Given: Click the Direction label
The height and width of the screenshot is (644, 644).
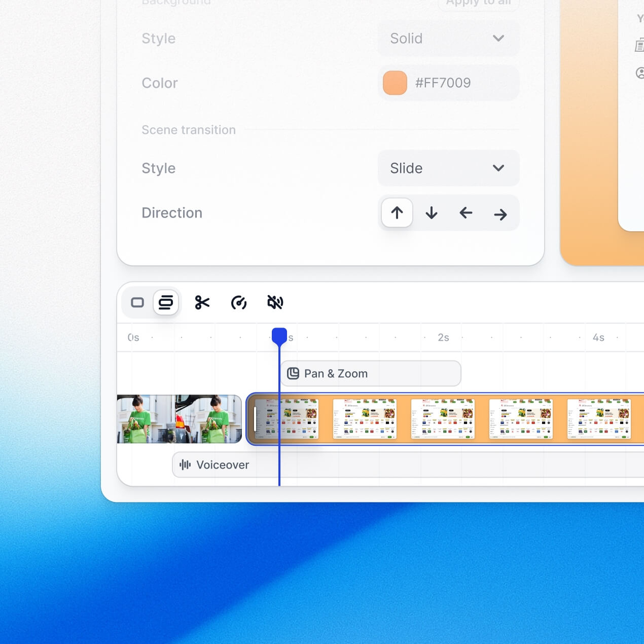Looking at the screenshot, I should tap(172, 213).
